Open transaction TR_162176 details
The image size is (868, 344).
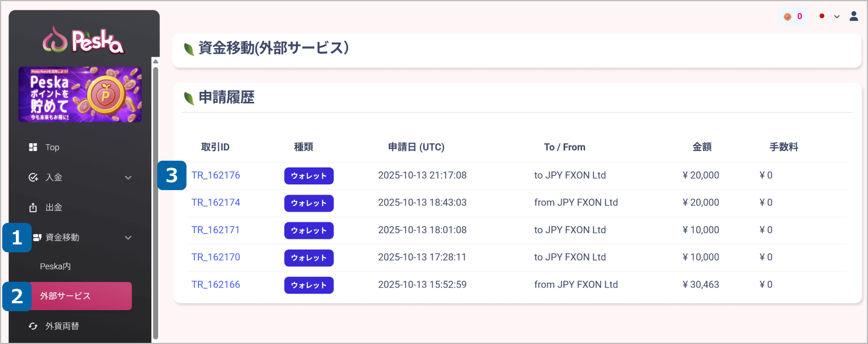point(216,175)
